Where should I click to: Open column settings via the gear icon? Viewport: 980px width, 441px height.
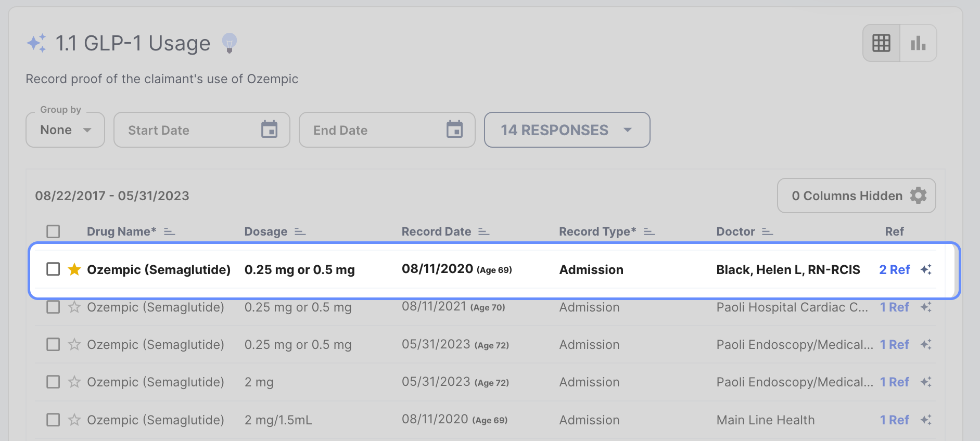(x=918, y=196)
